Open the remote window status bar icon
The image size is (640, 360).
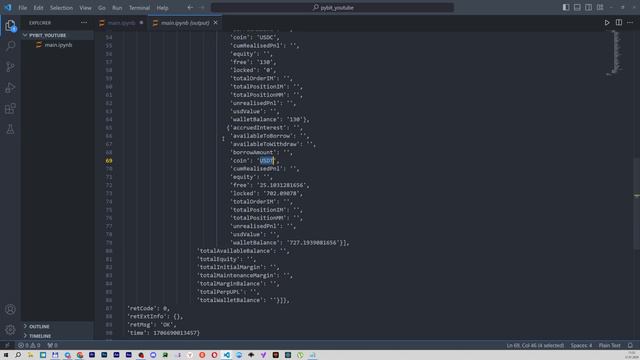click(x=7, y=345)
